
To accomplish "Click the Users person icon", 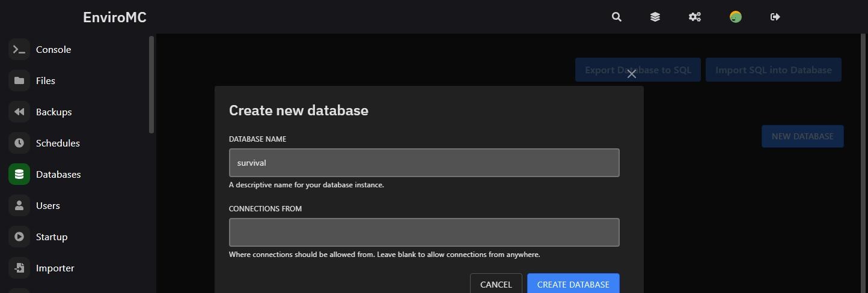I will click(19, 205).
